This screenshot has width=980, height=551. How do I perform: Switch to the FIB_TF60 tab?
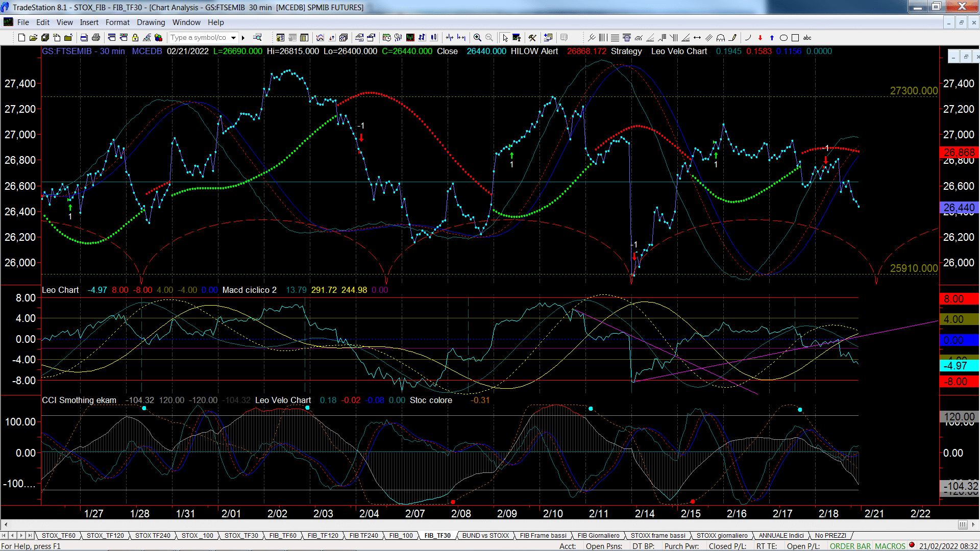pos(283,536)
